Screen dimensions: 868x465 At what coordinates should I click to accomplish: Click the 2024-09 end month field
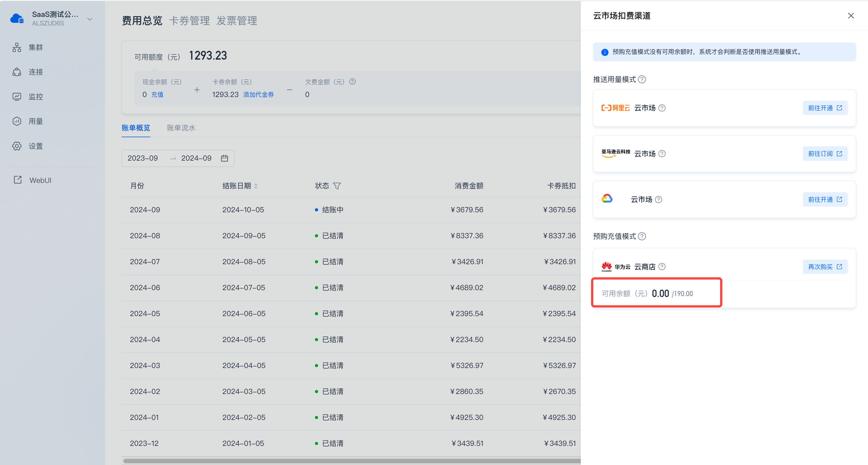point(196,158)
